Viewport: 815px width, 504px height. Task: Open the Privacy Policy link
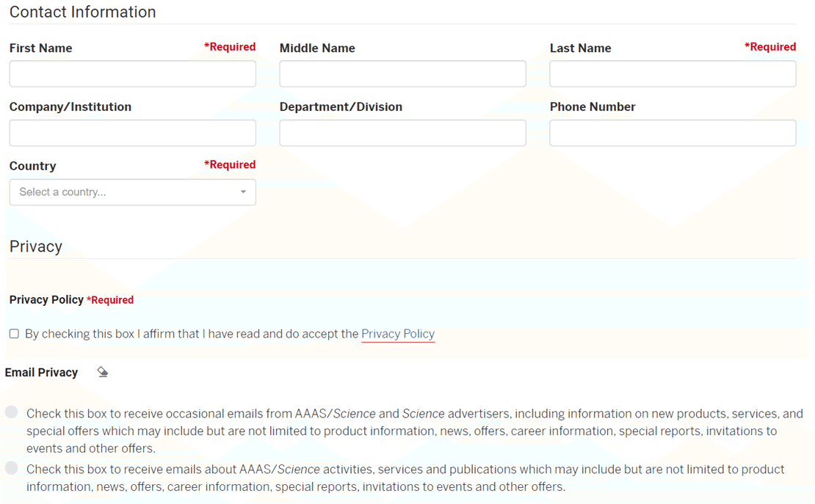[x=398, y=334]
